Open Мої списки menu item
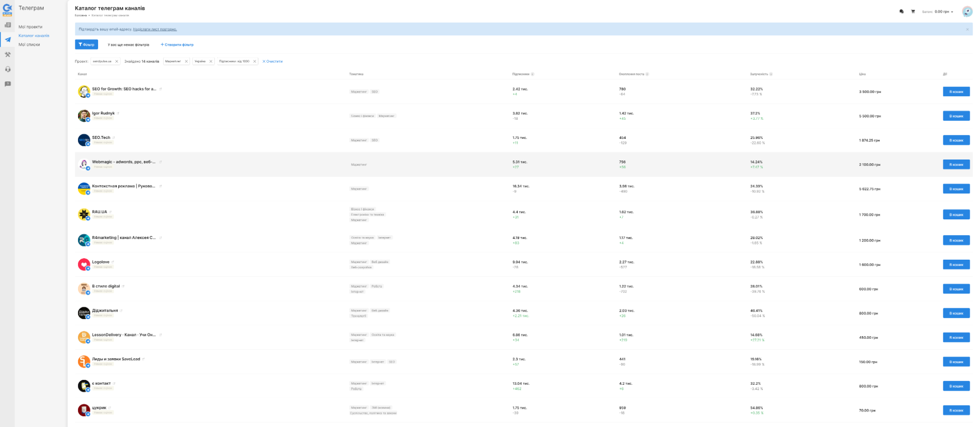This screenshot has height=427, width=980. click(x=29, y=45)
